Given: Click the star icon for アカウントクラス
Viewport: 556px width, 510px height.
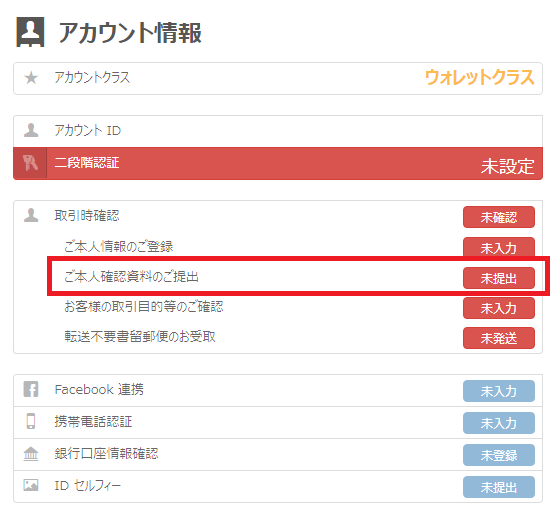Looking at the screenshot, I should click(31, 78).
